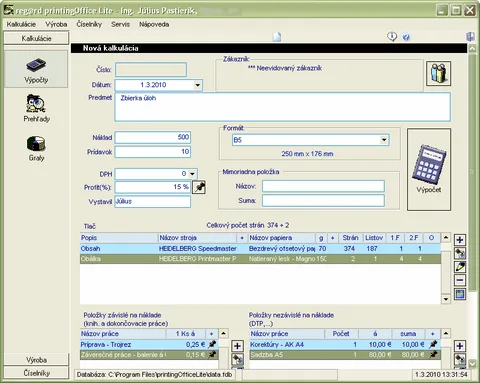
Task: Switch to Výroba sidebar panel
Action: [36, 360]
